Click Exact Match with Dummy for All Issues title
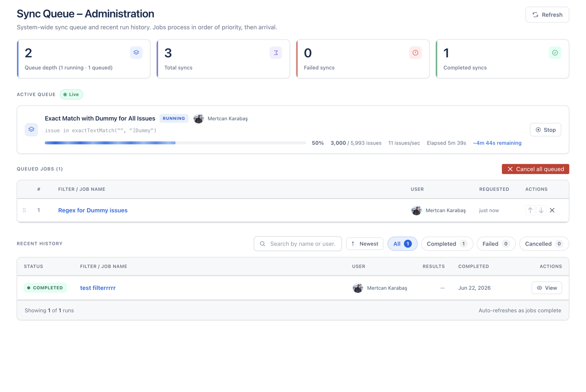The width and height of the screenshot is (586, 392). point(100,118)
